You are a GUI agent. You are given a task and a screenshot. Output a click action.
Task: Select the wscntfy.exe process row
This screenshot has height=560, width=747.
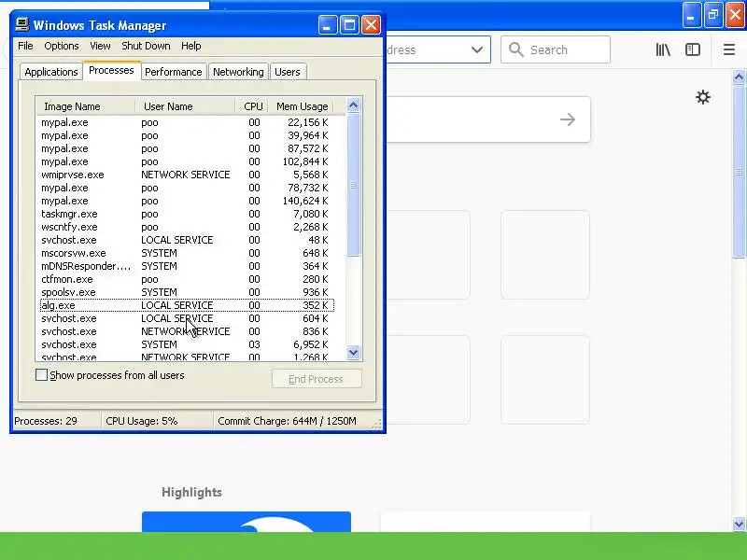click(x=188, y=227)
